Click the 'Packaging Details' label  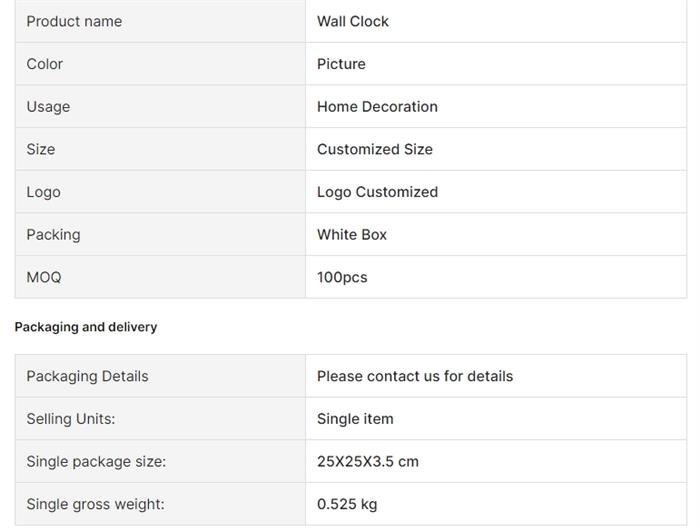point(87,376)
